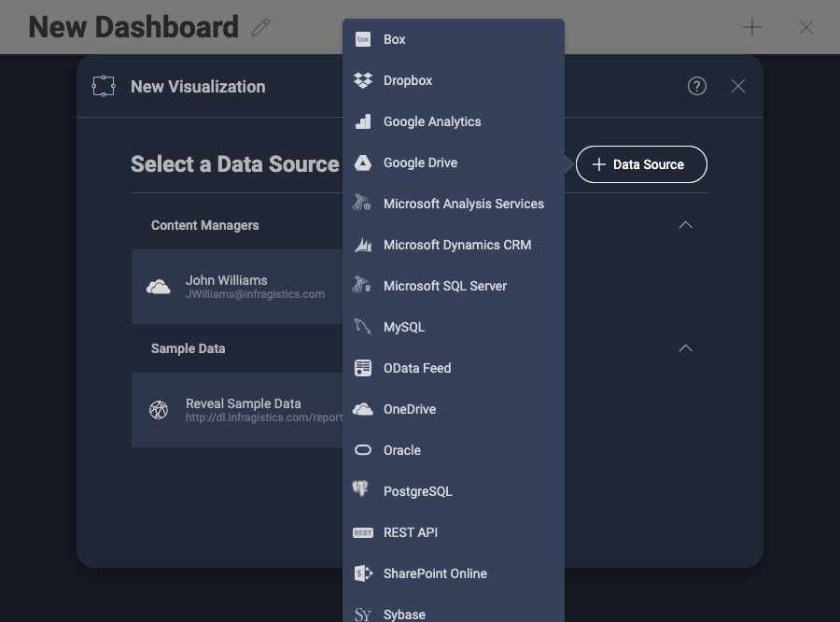
Task: Click the Reveal Sample Data globe icon
Action: point(159,410)
